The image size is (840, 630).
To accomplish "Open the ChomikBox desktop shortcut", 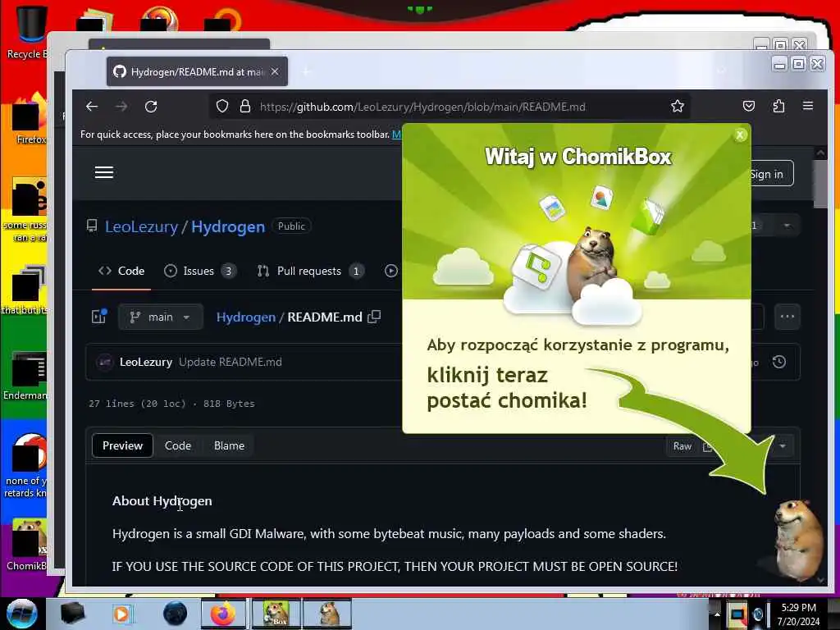I will point(27,545).
